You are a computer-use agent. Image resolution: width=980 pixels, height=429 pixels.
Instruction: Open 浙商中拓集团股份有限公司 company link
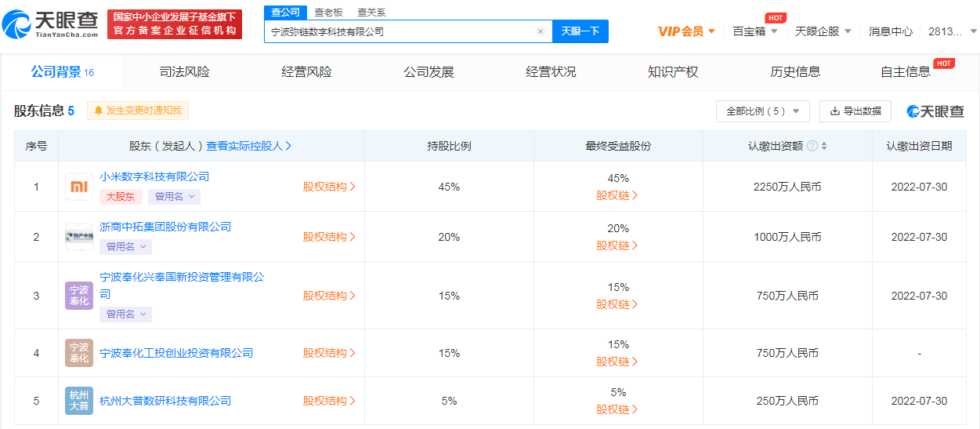[165, 227]
